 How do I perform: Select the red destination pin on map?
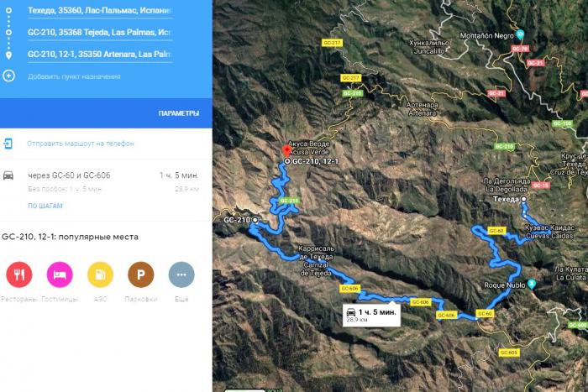pyautogui.click(x=287, y=151)
